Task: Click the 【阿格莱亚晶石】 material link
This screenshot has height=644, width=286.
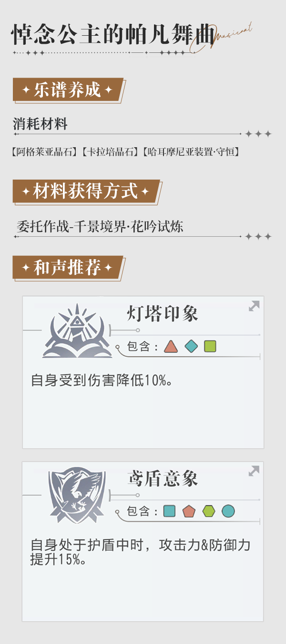Action: coord(44,152)
